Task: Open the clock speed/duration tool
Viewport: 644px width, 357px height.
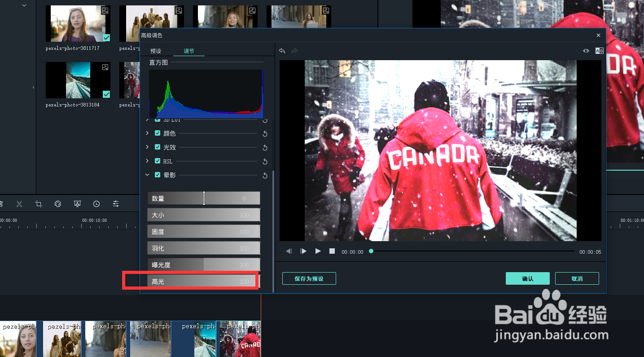Action: click(96, 204)
